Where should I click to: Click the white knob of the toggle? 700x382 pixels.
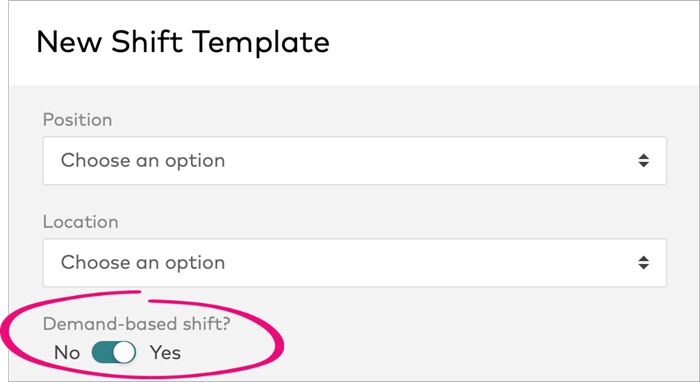point(124,353)
